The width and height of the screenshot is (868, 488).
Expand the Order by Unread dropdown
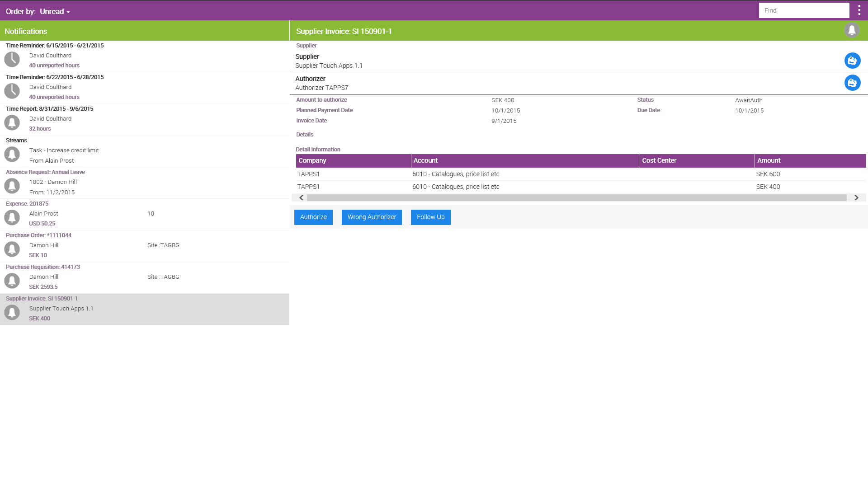coord(55,12)
